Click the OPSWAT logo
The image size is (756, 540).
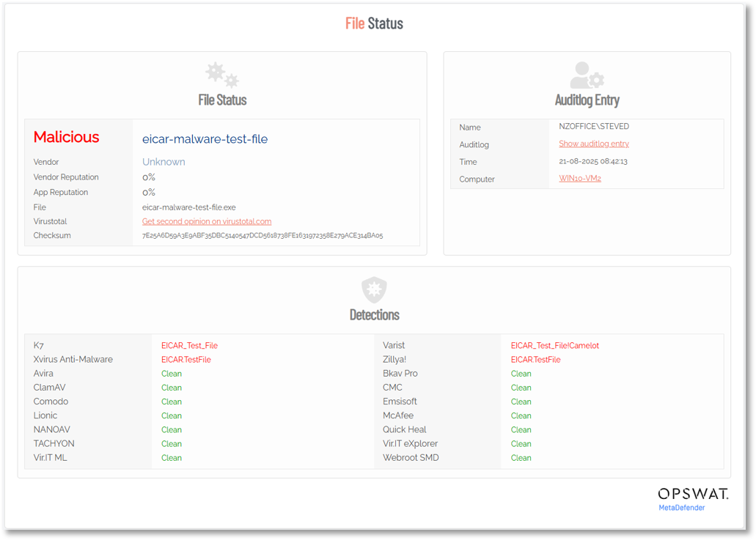coord(693,494)
